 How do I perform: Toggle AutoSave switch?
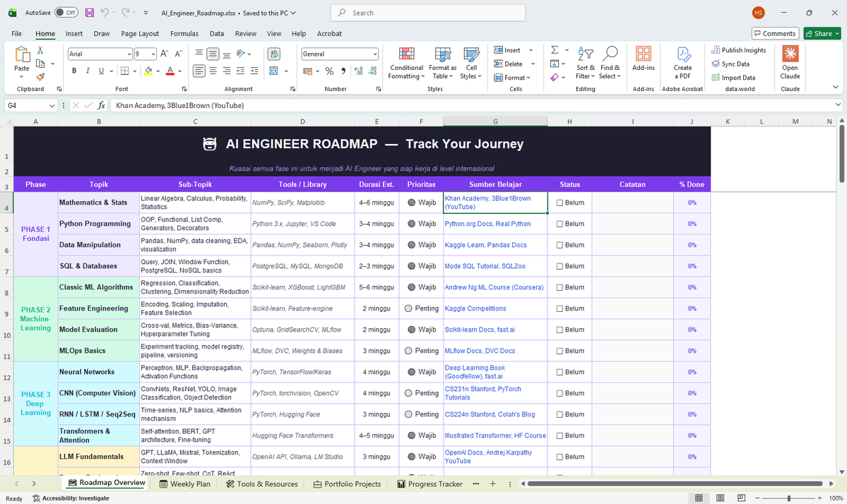[66, 13]
